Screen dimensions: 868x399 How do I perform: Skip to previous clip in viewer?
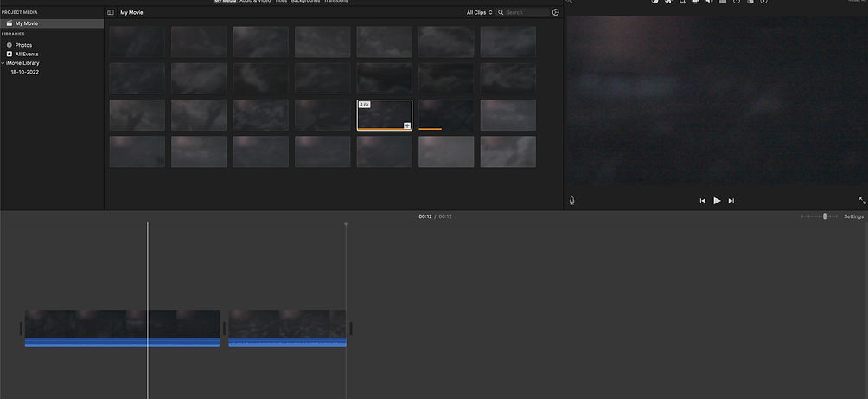703,201
